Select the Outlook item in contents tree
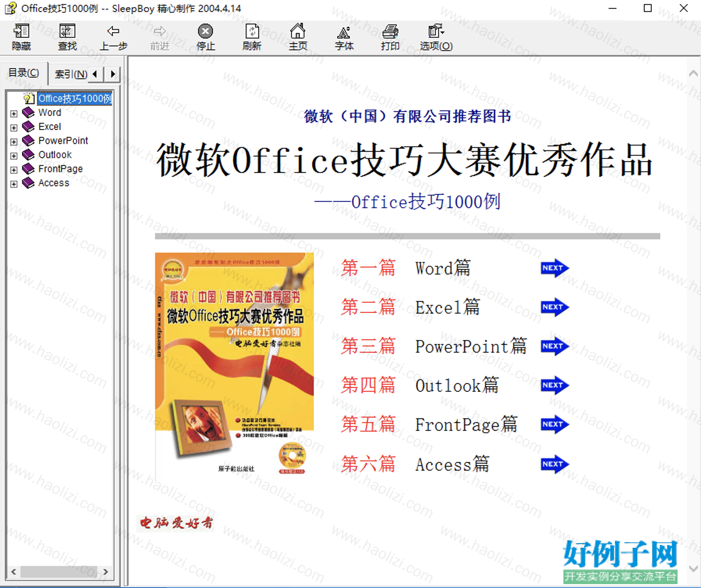The height and width of the screenshot is (588, 701). [55, 155]
